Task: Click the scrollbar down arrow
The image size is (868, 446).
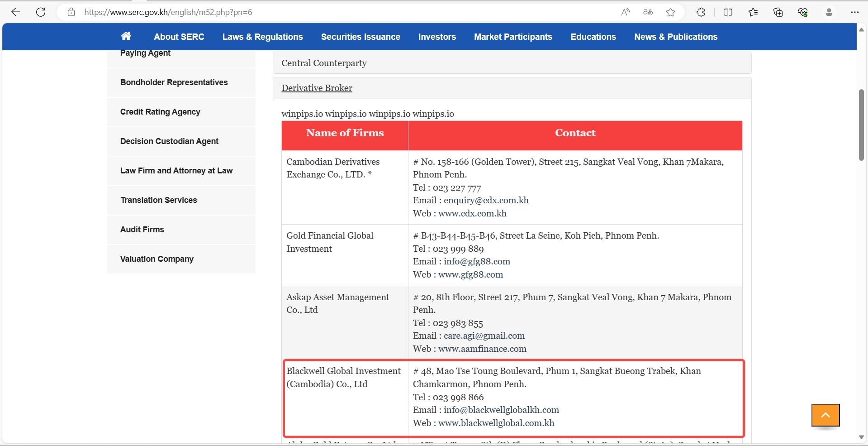Action: [x=861, y=437]
